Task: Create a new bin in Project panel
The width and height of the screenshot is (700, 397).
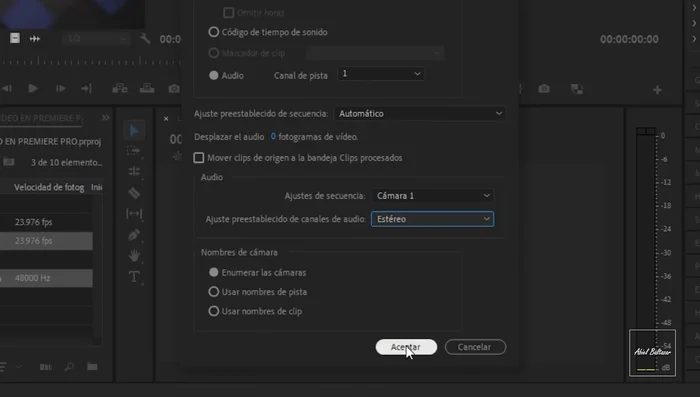Action: pyautogui.click(x=92, y=367)
